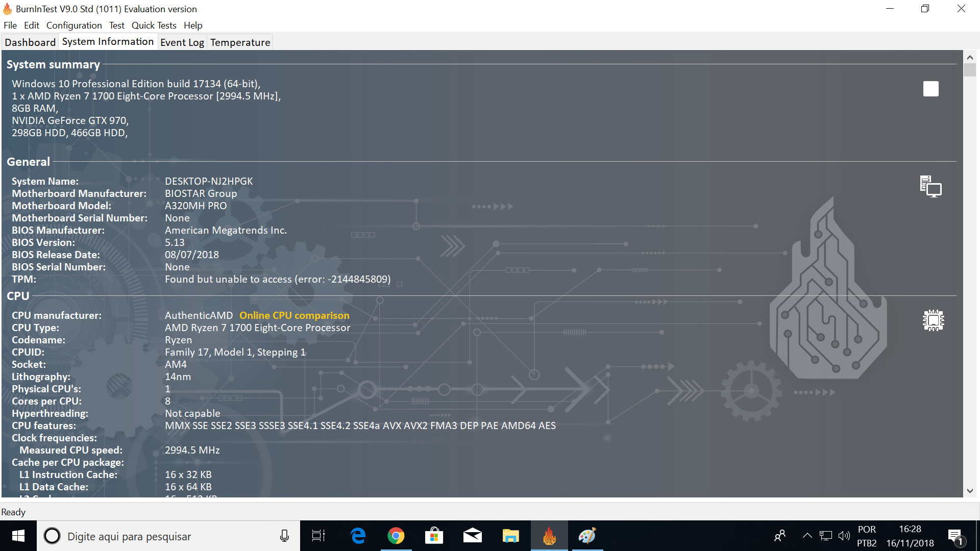This screenshot has height=551, width=980.
Task: Open the Mail app from taskbar
Action: tap(473, 536)
